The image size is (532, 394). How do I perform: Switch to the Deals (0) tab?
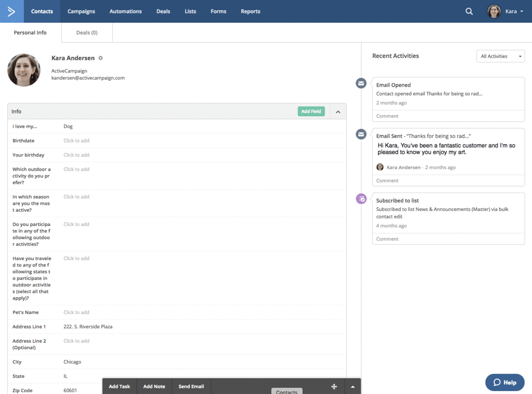coord(86,33)
